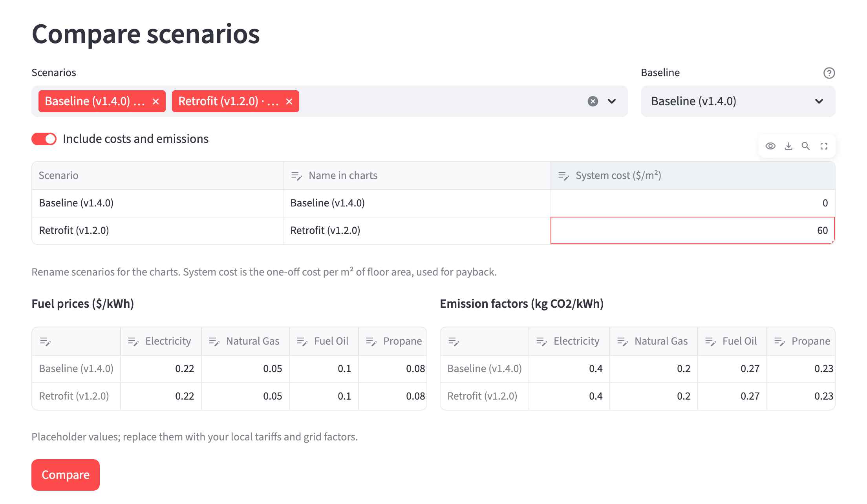The width and height of the screenshot is (867, 504).
Task: Show the Baseline help tooltip icon
Action: (x=829, y=73)
